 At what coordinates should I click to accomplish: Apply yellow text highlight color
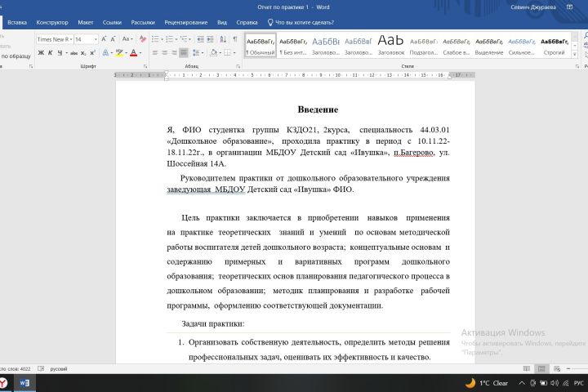[x=119, y=53]
